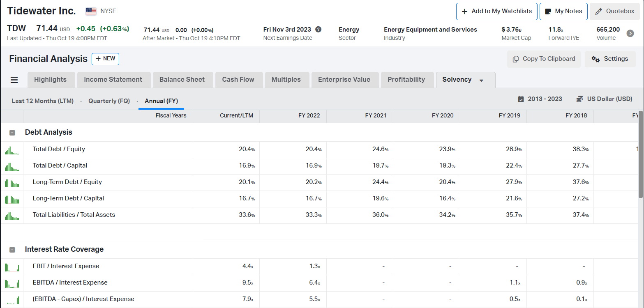The height and width of the screenshot is (308, 644).
Task: Click the right arrow to show more stats
Action: pos(630,33)
